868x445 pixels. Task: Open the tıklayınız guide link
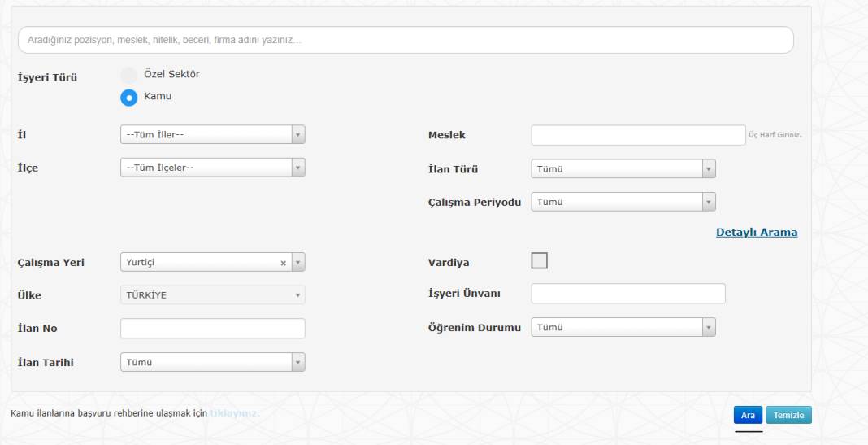[x=235, y=413]
